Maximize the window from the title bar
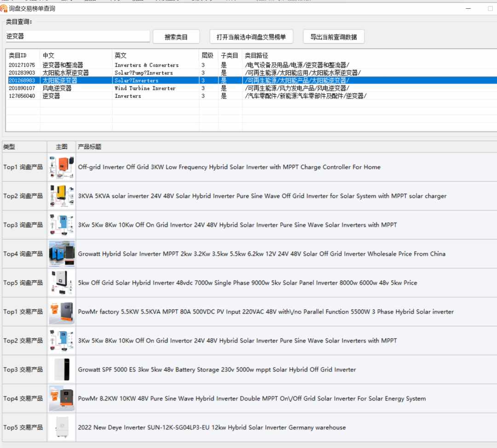The image size is (497, 448). click(x=490, y=8)
